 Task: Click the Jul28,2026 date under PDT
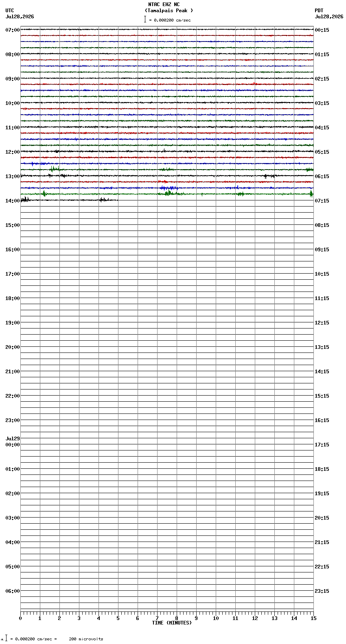click(x=329, y=17)
